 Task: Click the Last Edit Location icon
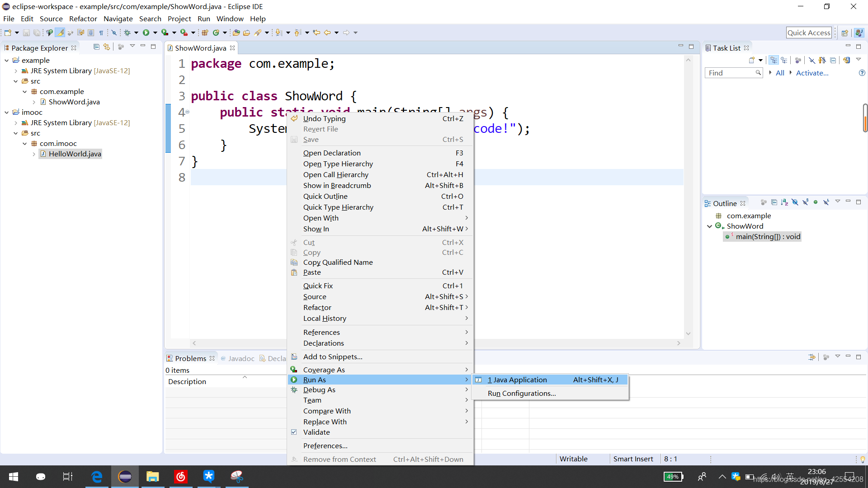click(316, 33)
